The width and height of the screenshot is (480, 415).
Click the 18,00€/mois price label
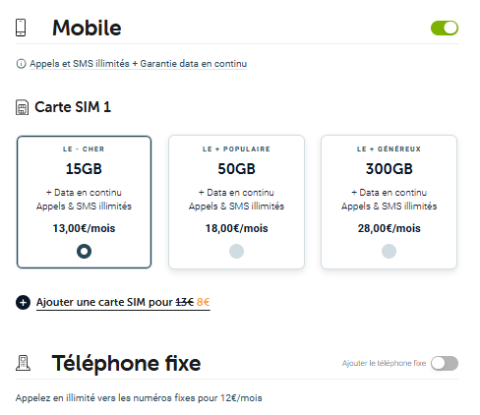(236, 228)
